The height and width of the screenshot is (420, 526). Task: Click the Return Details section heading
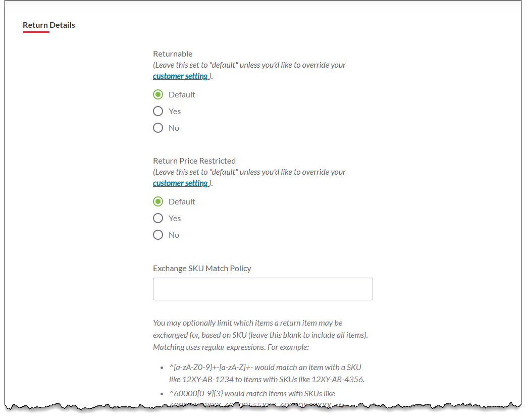[49, 25]
